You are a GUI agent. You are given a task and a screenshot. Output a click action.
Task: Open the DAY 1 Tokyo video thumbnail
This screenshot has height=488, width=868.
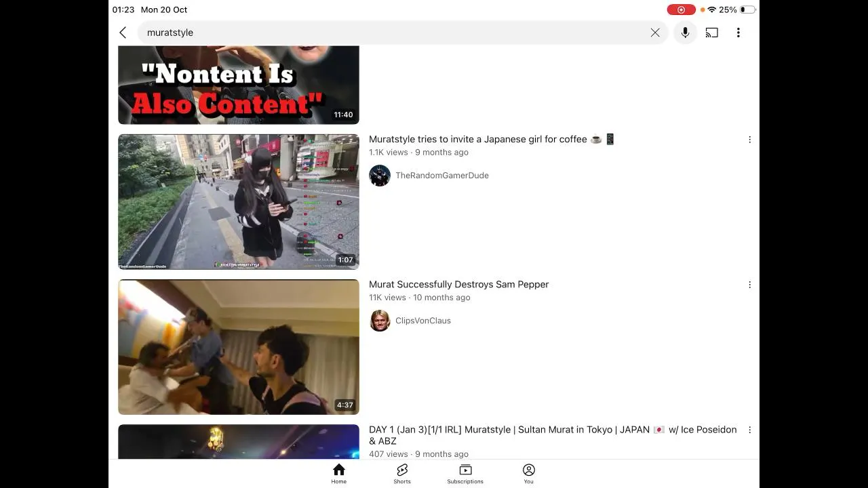point(239,442)
